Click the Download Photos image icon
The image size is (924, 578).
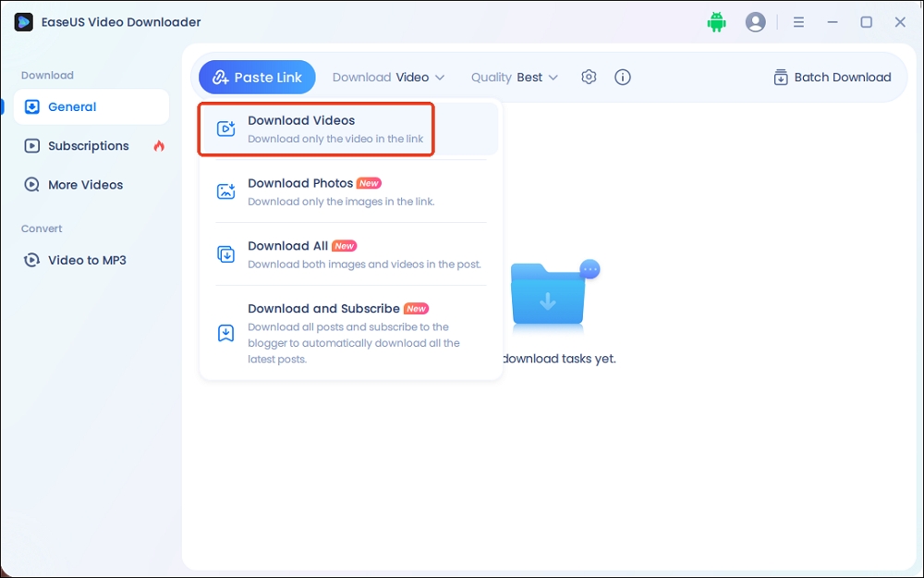point(225,191)
